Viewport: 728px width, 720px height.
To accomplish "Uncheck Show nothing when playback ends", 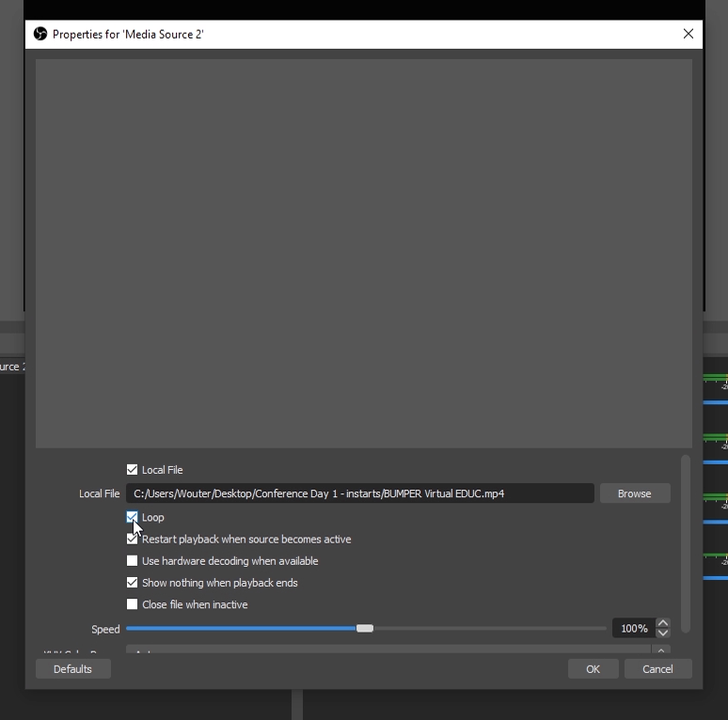I will (133, 583).
